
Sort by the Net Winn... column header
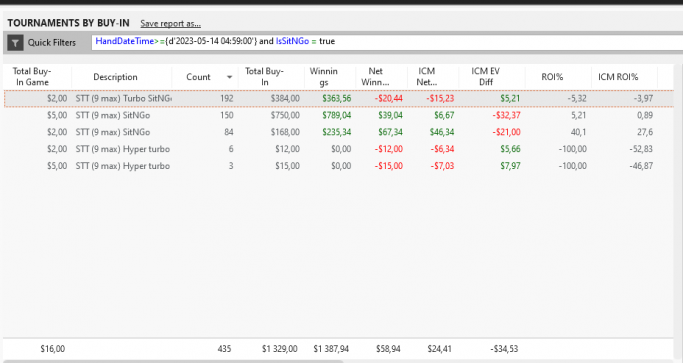[x=375, y=77]
